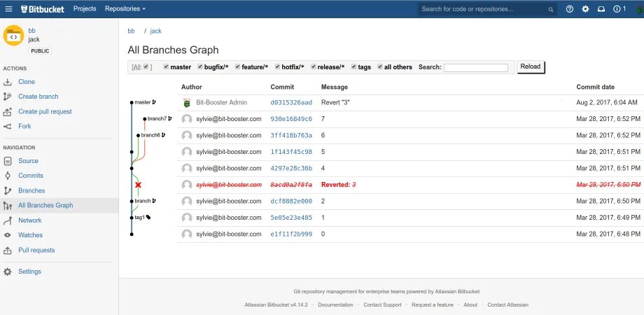Click the Bit-Booster Admin avatar
The image size is (644, 315).
point(187,103)
